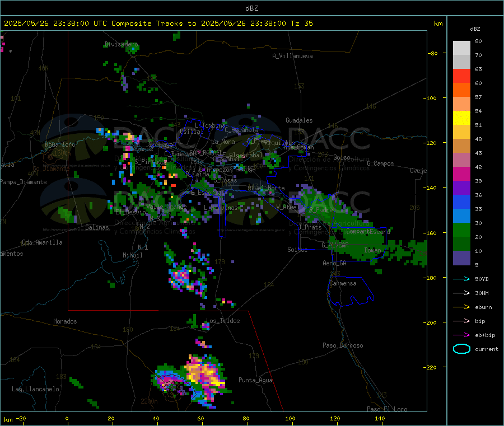The height and width of the screenshot is (426, 504).
Task: Click the Divisadero map label
Action: [121, 44]
